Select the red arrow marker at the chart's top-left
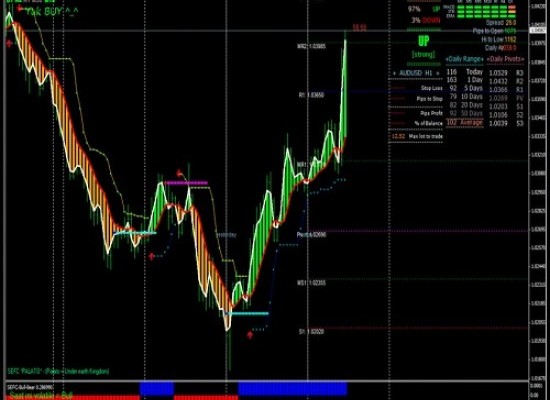Image resolution: width=550 pixels, height=400 pixels. (9, 44)
